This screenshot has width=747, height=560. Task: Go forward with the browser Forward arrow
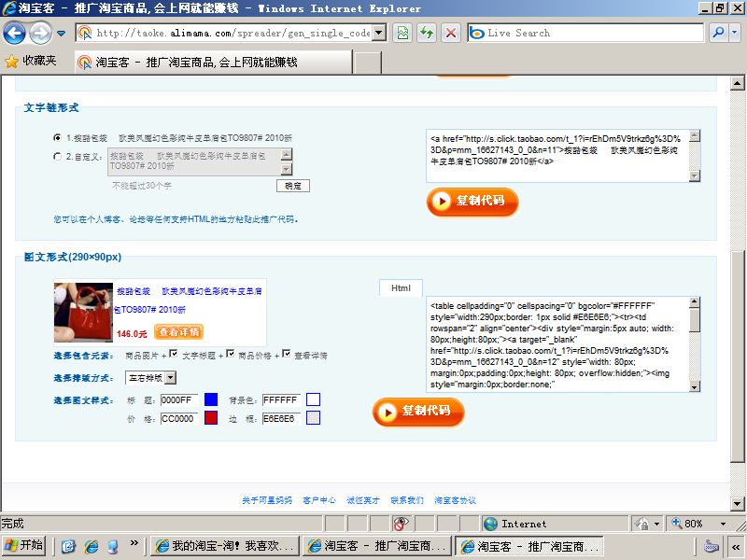[41, 33]
